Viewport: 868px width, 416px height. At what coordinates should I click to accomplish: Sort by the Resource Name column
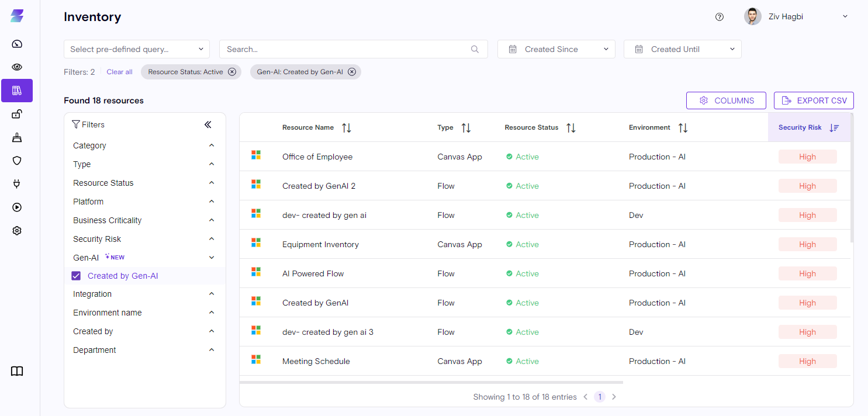pyautogui.click(x=347, y=127)
